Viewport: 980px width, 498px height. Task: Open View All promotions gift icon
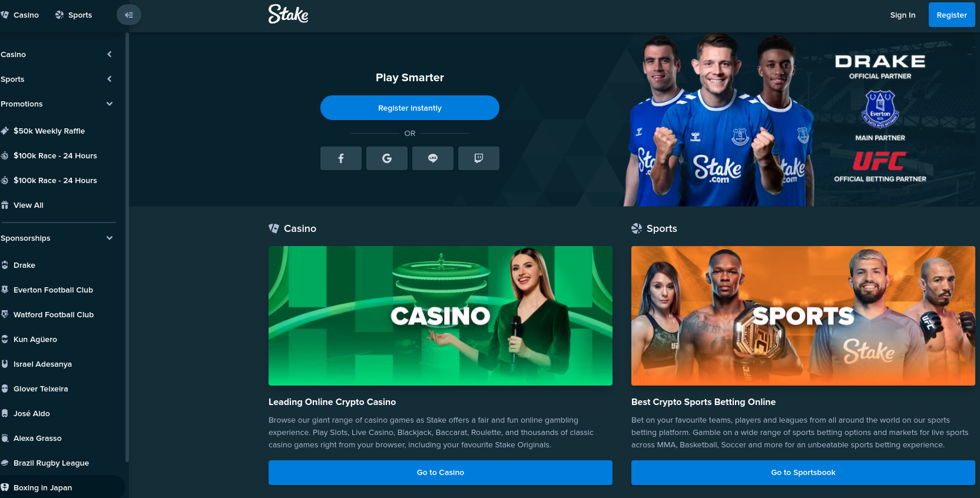tap(5, 205)
